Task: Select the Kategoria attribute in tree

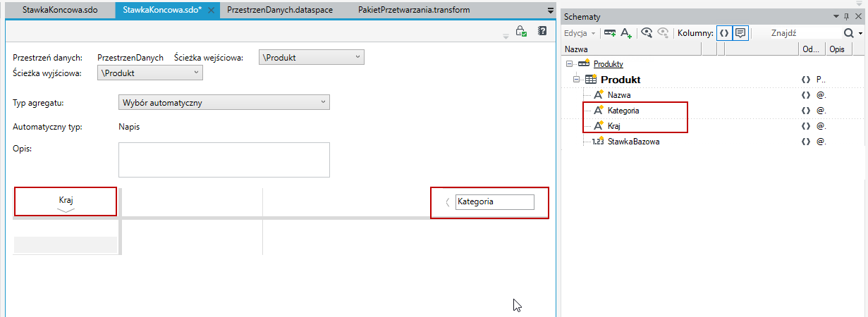Action: 623,111
